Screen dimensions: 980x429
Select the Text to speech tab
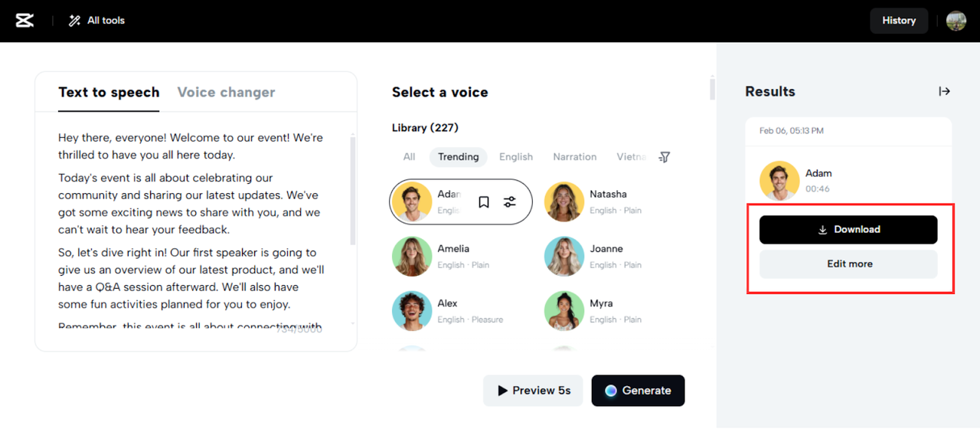click(x=109, y=92)
